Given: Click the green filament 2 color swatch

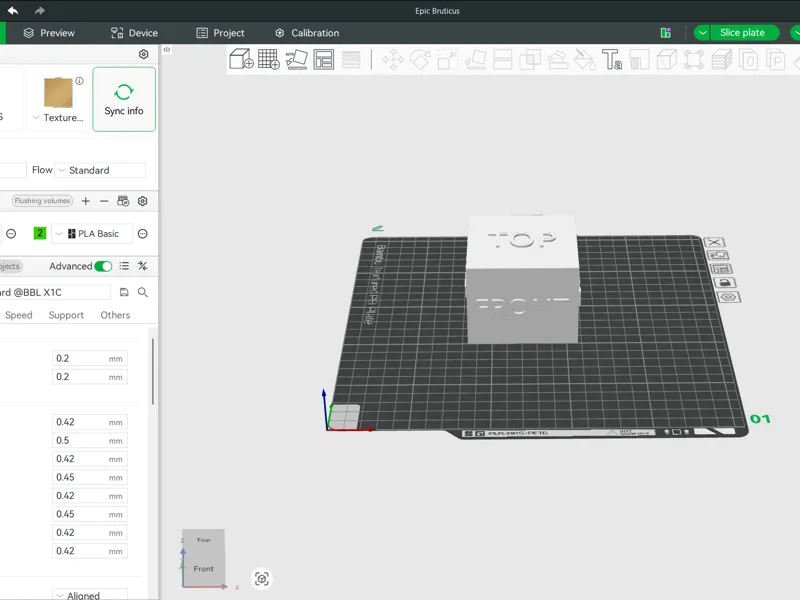Looking at the screenshot, I should (x=40, y=234).
